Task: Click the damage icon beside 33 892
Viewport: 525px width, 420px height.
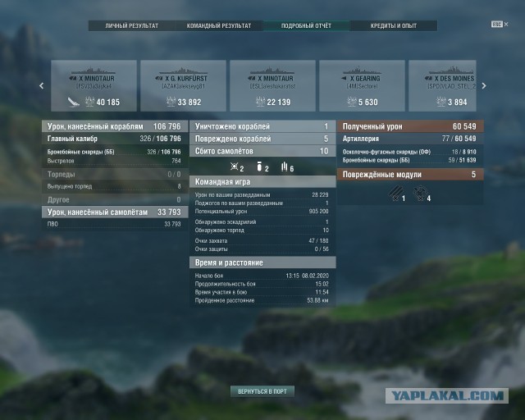Action: pos(171,102)
